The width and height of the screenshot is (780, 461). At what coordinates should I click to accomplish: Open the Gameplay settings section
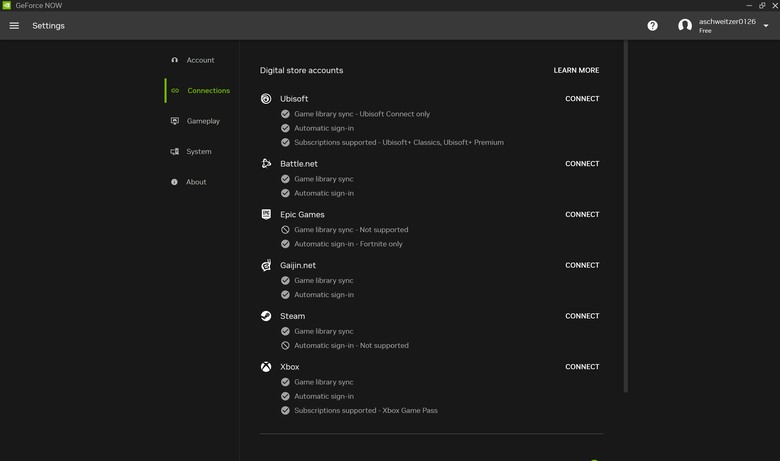coord(203,121)
